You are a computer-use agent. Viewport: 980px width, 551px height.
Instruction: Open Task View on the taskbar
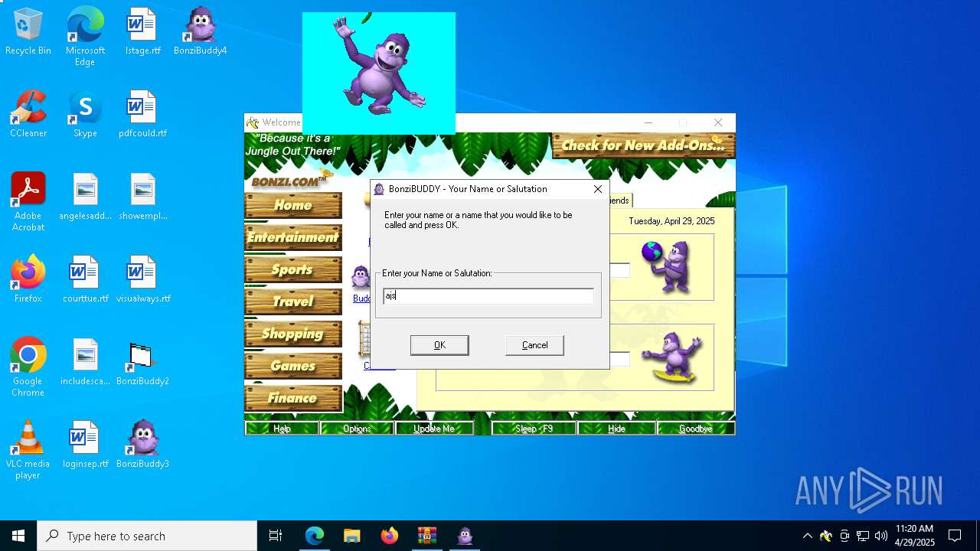click(276, 536)
